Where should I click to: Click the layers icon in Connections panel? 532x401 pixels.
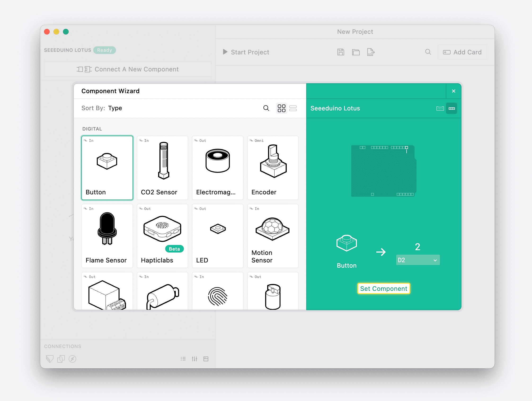(x=61, y=359)
